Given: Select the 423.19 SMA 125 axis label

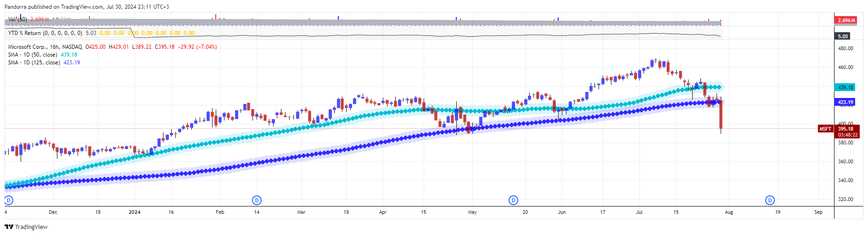Looking at the screenshot, I should (x=845, y=102).
